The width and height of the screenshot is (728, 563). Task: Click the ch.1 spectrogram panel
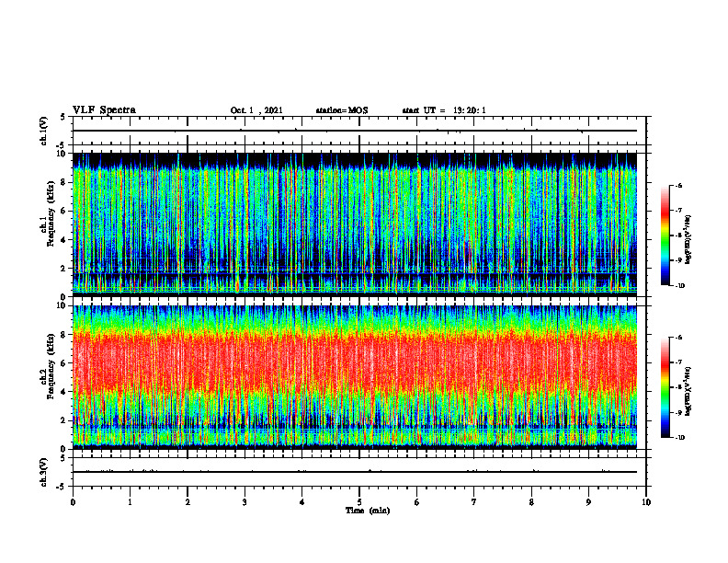point(355,224)
